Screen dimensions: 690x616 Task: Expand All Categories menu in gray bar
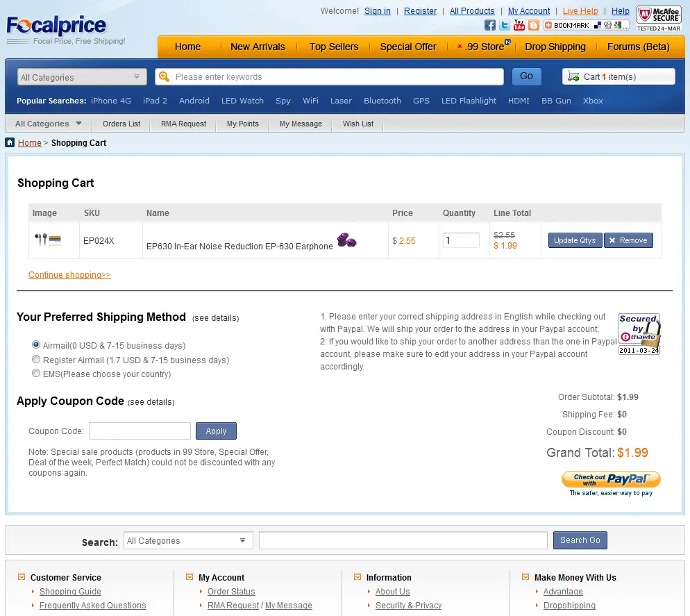(48, 124)
